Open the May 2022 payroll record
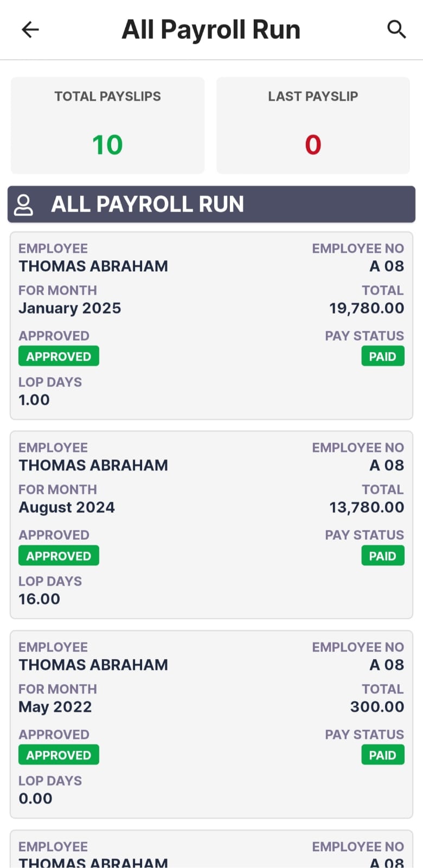Screen dimensions: 423x868 click(x=211, y=724)
